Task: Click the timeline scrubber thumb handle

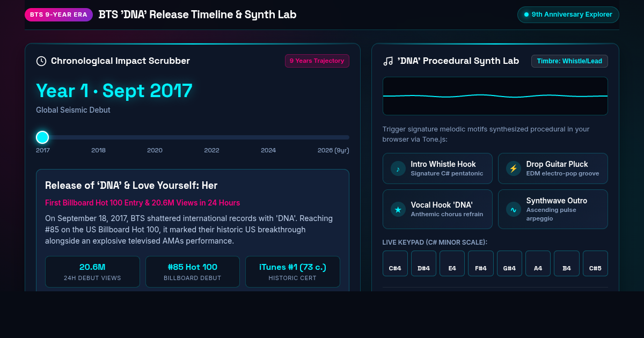Action: click(42, 137)
